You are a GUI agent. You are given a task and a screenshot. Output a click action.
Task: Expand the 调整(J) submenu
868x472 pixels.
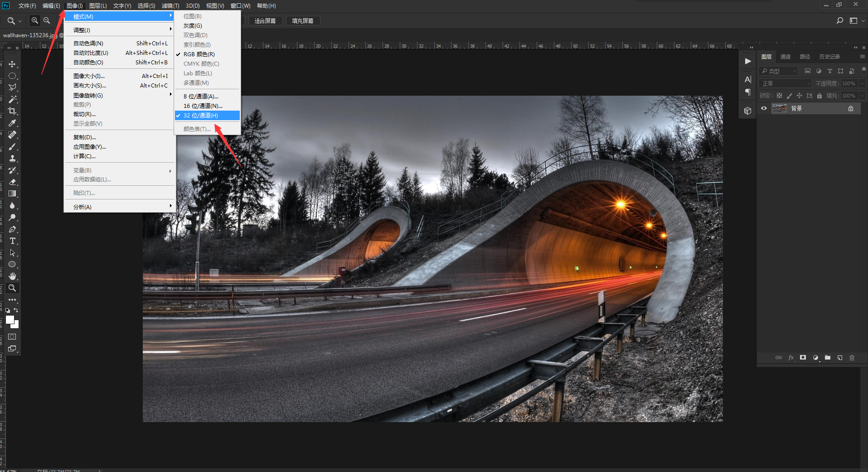(x=120, y=30)
